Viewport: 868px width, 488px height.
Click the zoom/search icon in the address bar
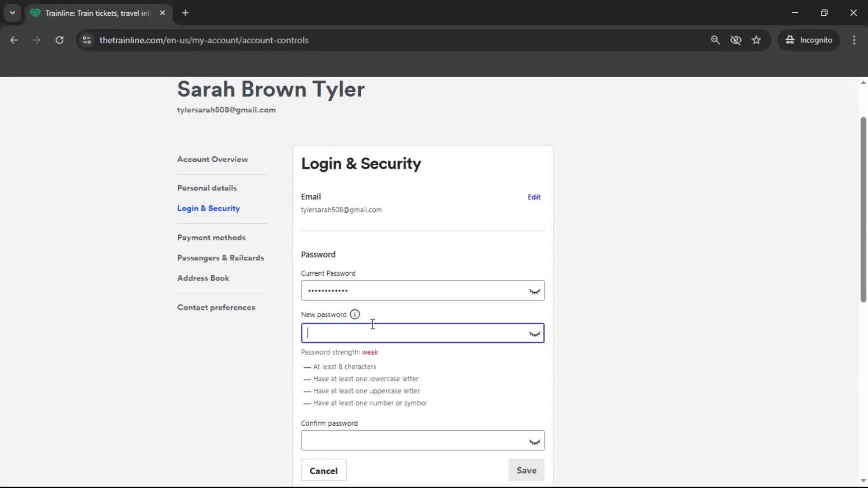tap(716, 40)
